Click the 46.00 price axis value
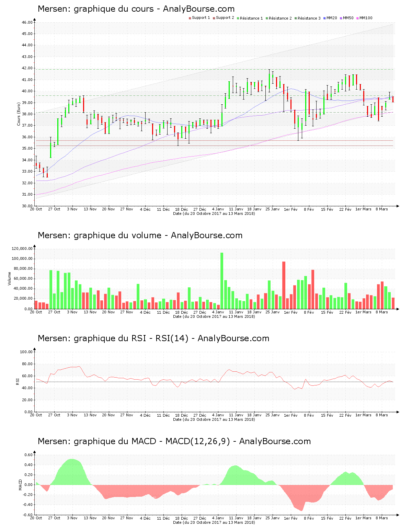 27,22
